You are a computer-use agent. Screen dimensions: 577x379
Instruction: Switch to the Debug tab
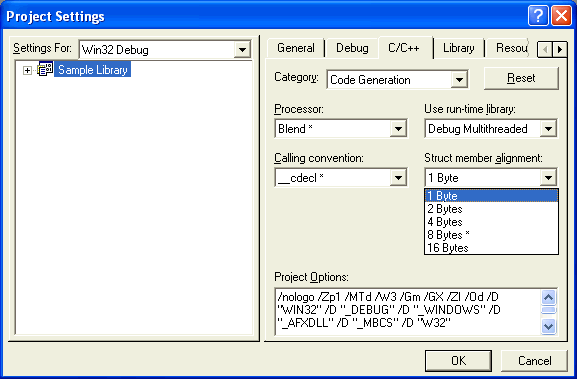352,48
